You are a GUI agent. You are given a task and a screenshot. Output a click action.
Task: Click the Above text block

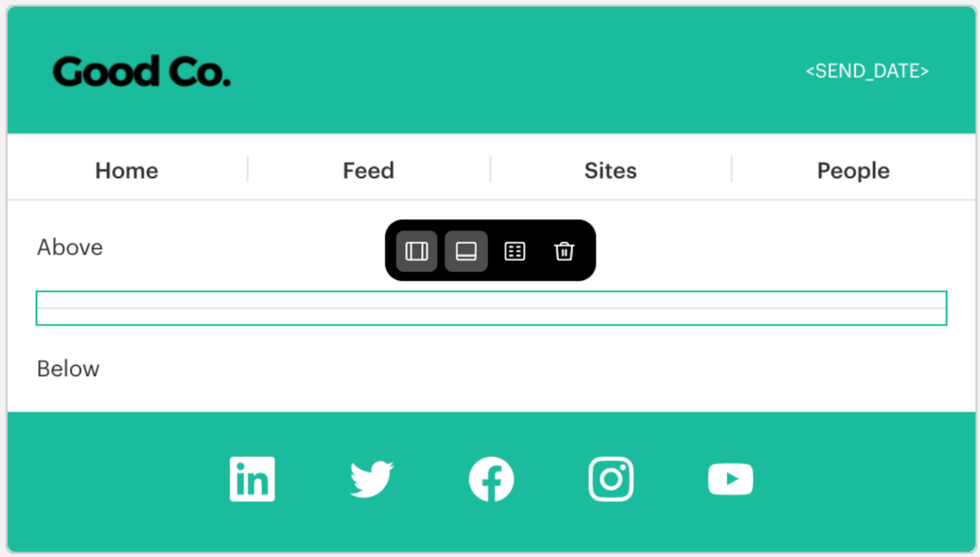point(70,247)
